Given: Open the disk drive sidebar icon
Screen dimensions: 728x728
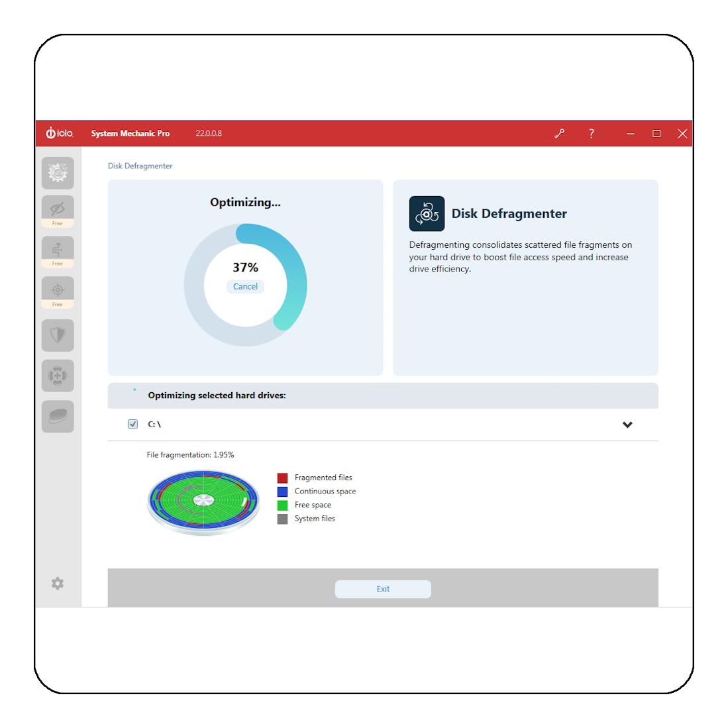Looking at the screenshot, I should [58, 416].
